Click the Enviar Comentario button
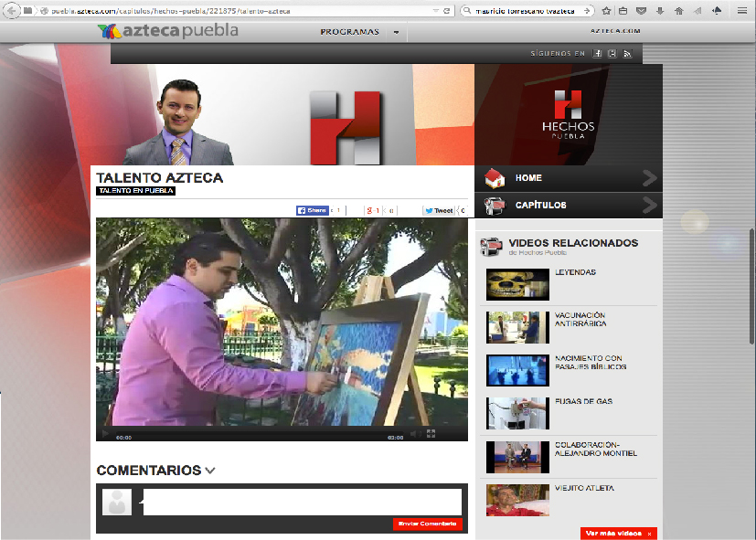Viewport: 756px width, 540px height. click(x=427, y=524)
